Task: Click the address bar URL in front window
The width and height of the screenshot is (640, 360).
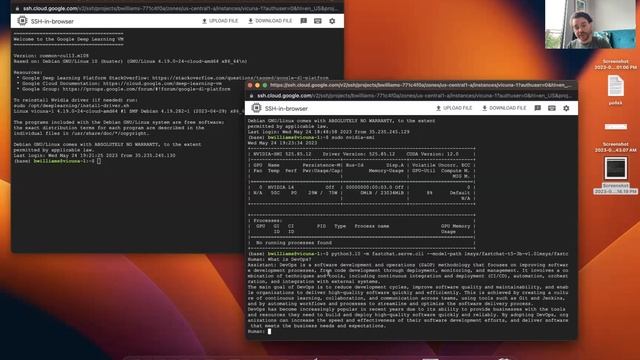Action: point(414,96)
